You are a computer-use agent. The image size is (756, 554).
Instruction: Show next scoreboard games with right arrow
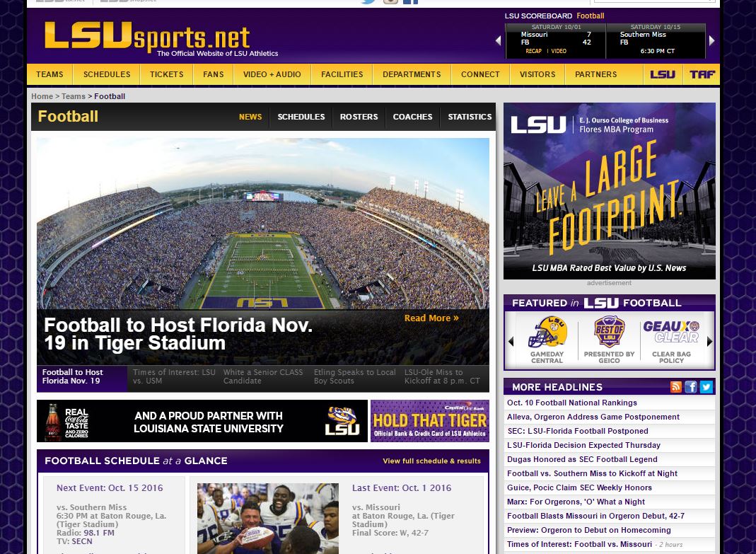coord(711,41)
